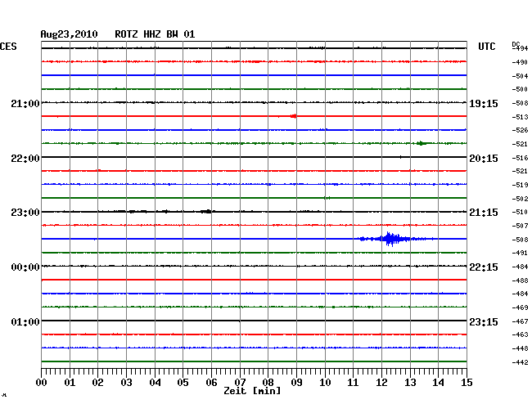
Task: Select the 01:00 local time label
Action: click(x=25, y=321)
